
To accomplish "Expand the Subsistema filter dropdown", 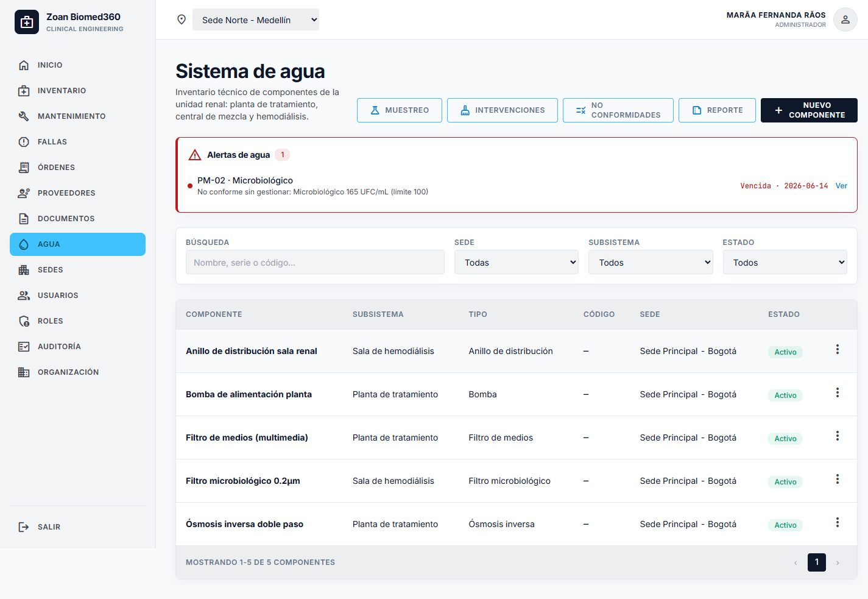I will 651,262.
